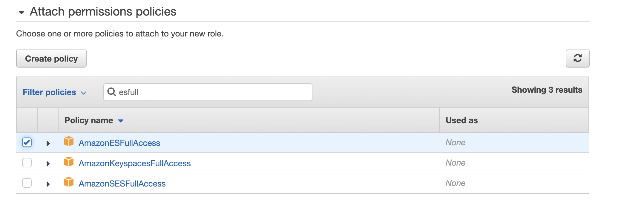Click the refresh policies icon button
The height and width of the screenshot is (220, 644).
coord(577,58)
